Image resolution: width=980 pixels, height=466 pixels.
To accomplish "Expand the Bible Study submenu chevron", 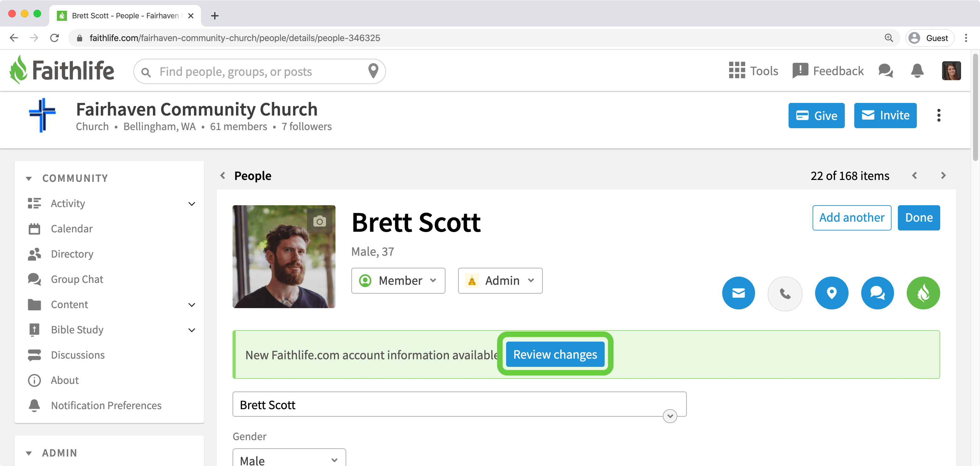I will coord(192,330).
